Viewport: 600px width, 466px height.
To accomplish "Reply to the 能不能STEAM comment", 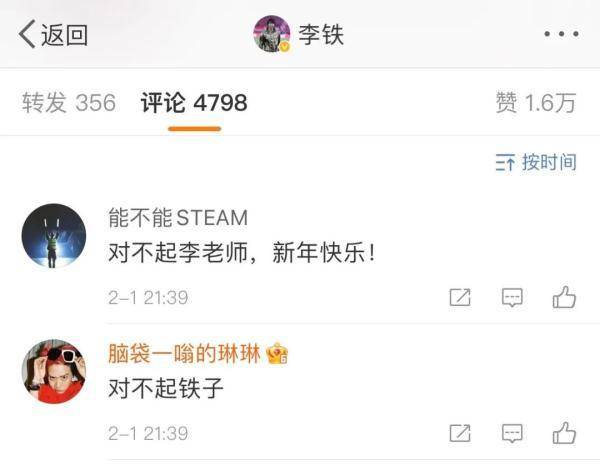I will click(512, 297).
